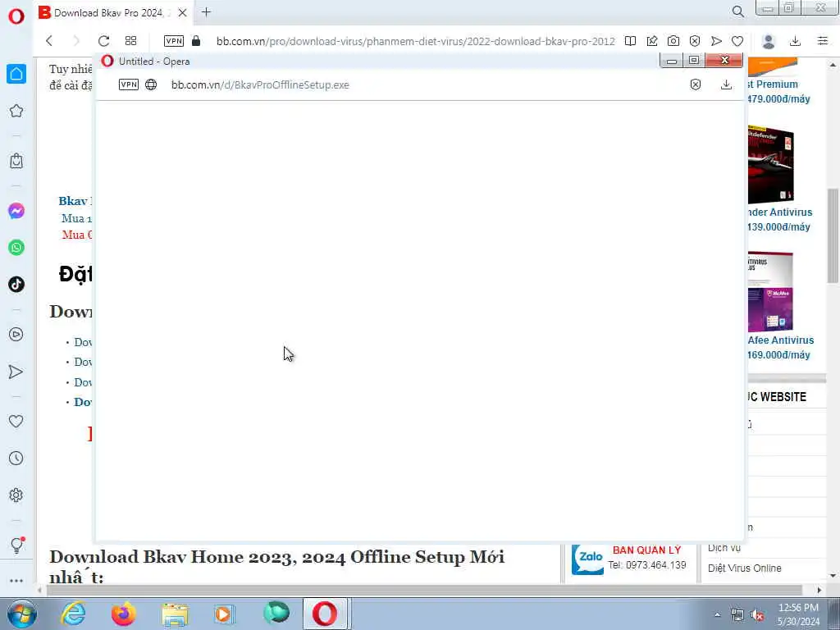840x630 pixels.
Task: Follow the Bitdefender Antivirus text link
Action: (x=780, y=212)
